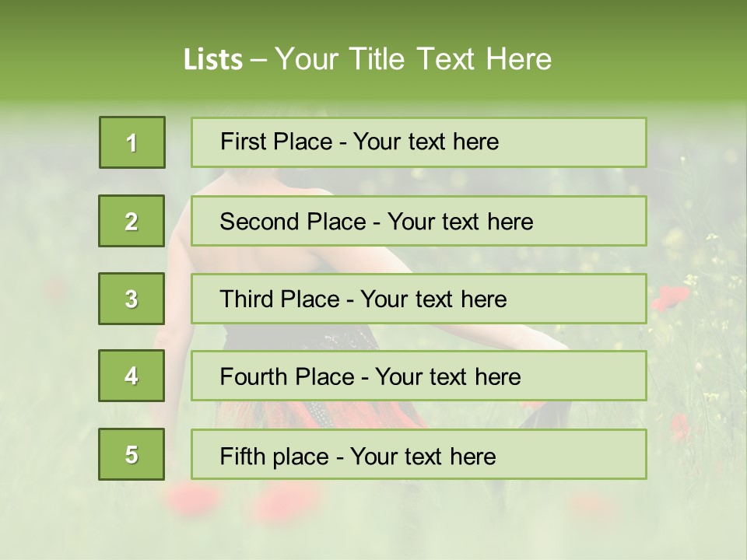
Task: Click the number 4 list marker
Action: [132, 376]
